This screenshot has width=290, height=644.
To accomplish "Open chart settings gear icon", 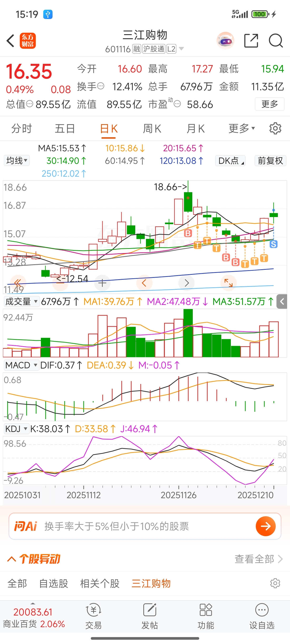I will pos(275,128).
